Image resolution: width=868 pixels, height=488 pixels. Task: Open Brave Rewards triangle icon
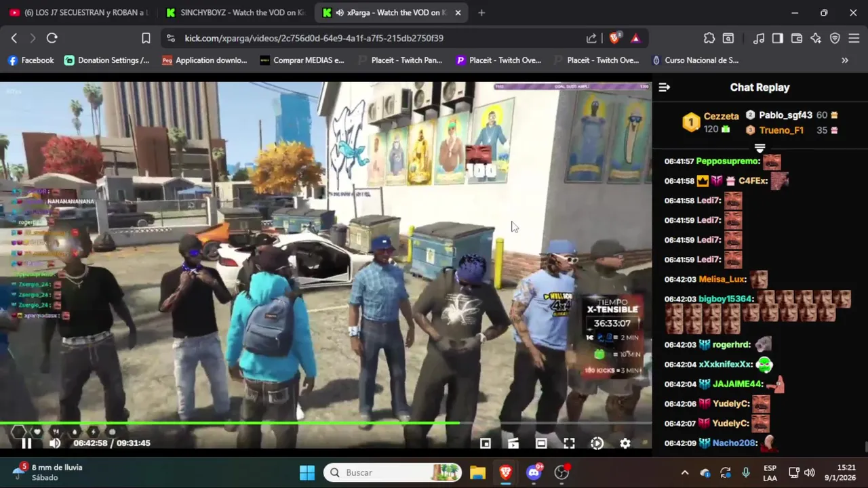click(x=635, y=39)
